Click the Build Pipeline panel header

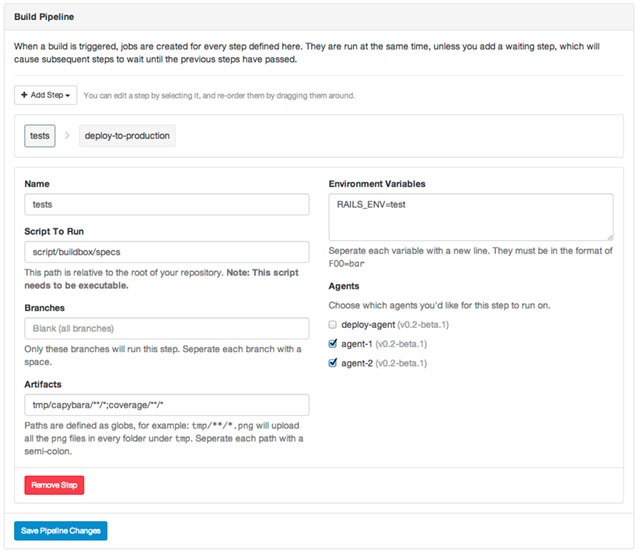click(x=319, y=17)
